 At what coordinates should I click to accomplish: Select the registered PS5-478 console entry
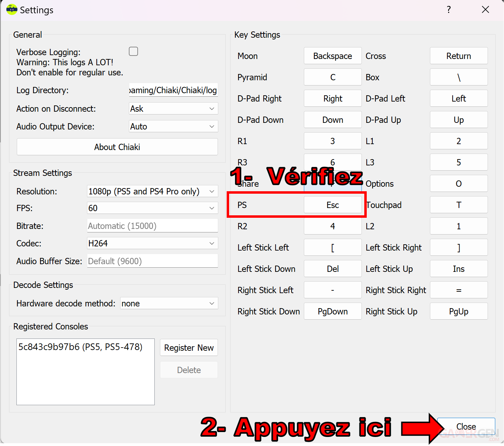coord(80,347)
